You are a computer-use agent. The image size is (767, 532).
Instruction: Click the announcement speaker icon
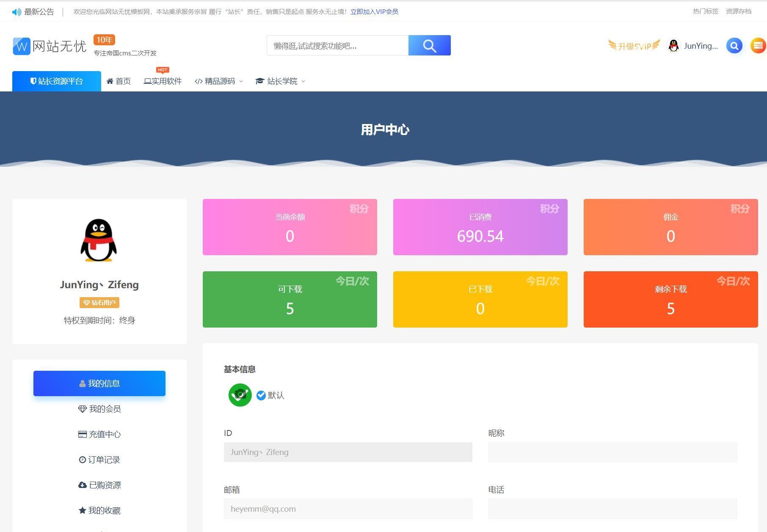point(17,12)
